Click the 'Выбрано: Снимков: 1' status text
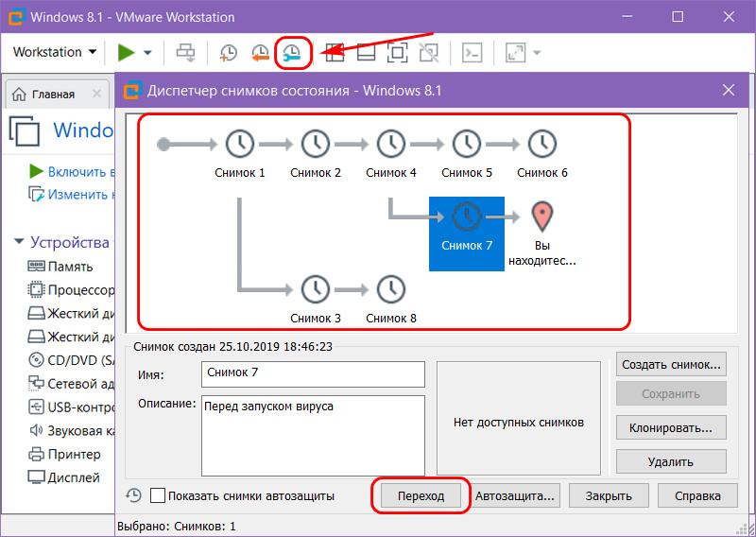Viewport: 756px width, 537px height. 177,527
